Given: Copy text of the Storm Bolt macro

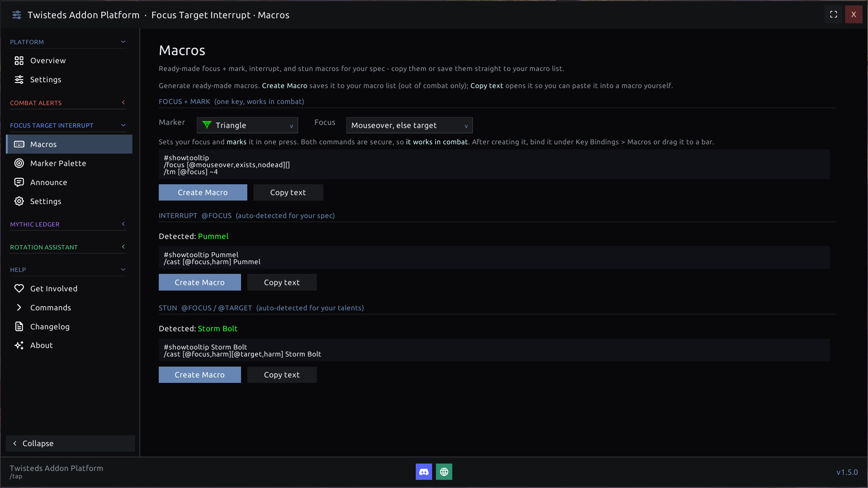Looking at the screenshot, I should [282, 375].
